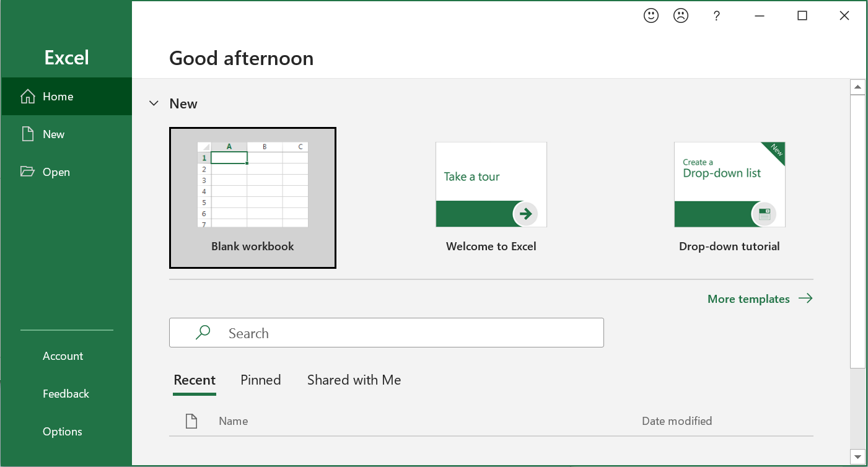
Task: Click the magnifier icon in Search box
Action: (x=203, y=333)
